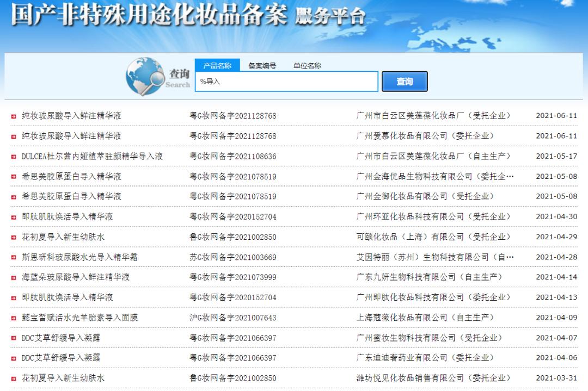Click the red marker beside 懿宝皙赋活水光羊胎素导入面膜
Viewport: 588px width, 391px height.
click(x=13, y=317)
